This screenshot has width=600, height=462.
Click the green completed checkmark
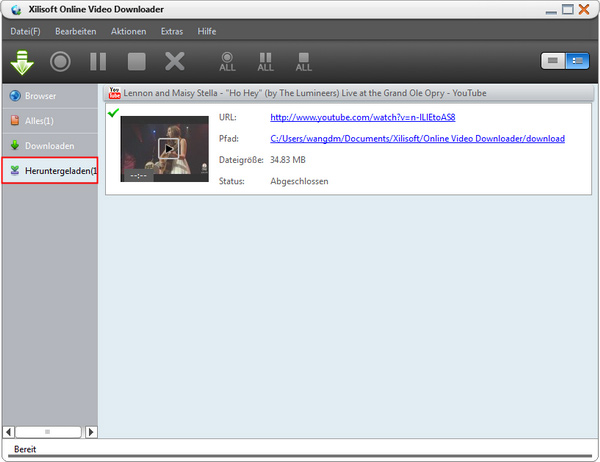click(113, 113)
